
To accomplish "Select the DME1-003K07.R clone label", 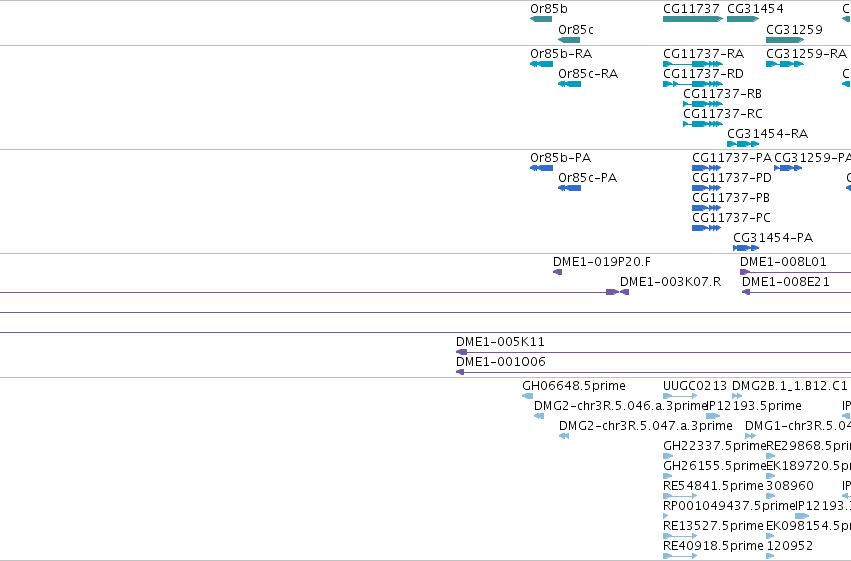I will 670,282.
